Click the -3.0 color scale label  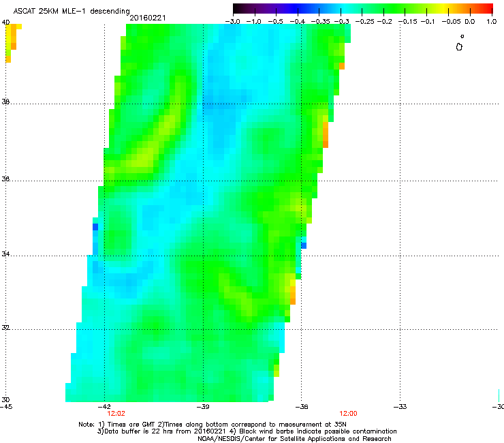(232, 22)
